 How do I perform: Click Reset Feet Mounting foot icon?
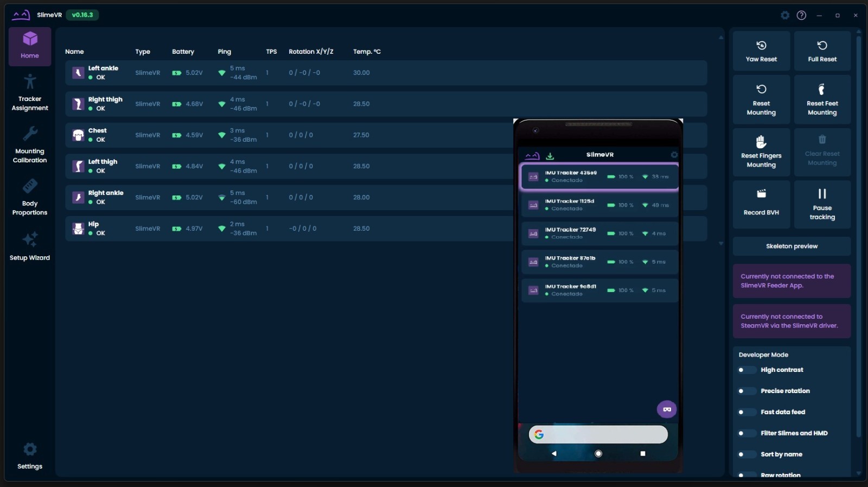coord(822,90)
